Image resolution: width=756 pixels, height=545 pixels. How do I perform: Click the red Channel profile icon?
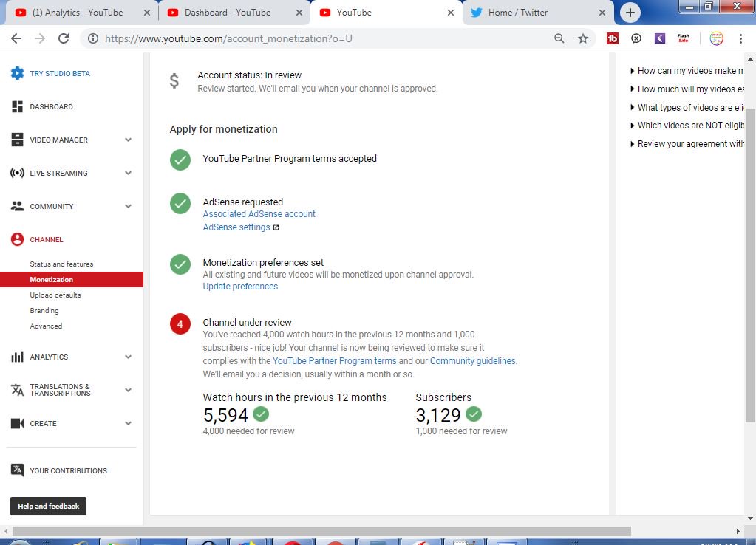(x=17, y=239)
